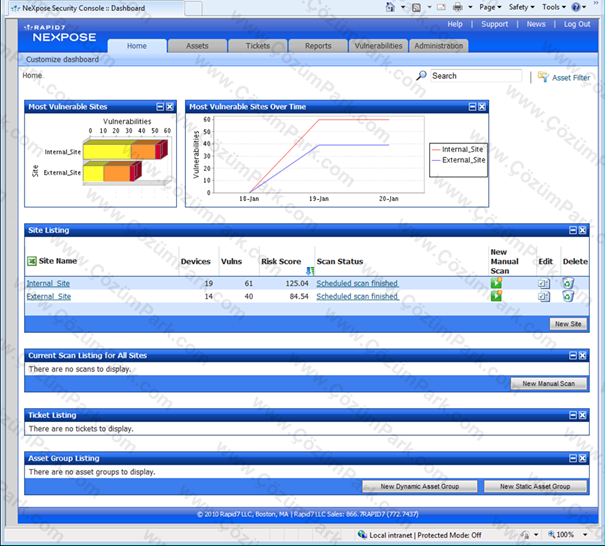Click the Asset Filter funnel icon

coord(543,77)
